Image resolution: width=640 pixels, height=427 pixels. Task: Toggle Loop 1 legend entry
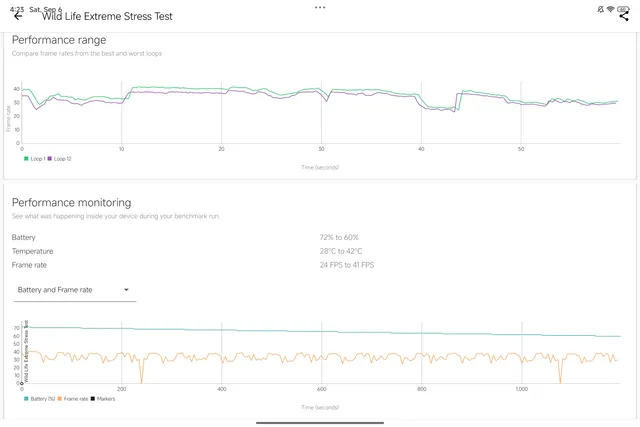click(x=33, y=159)
